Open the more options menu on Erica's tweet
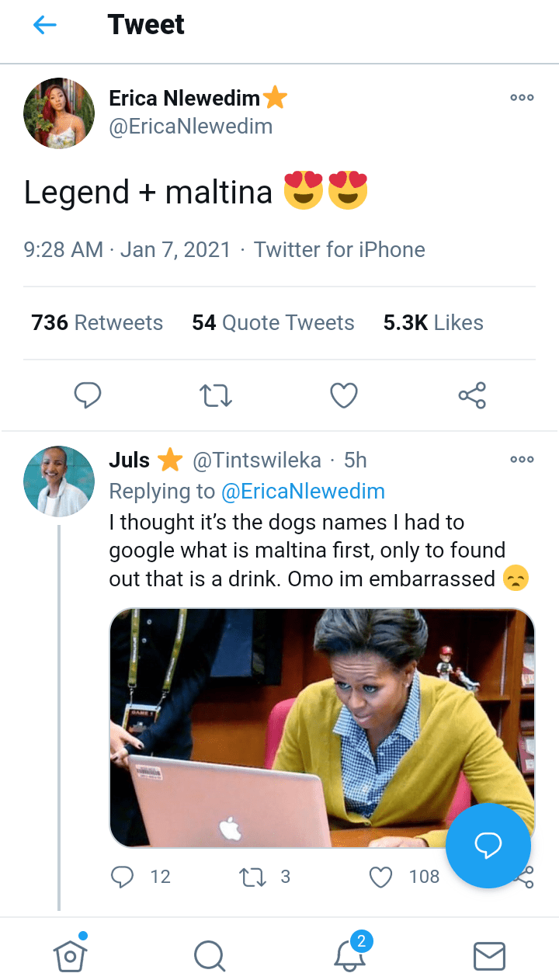The image size is (559, 980). click(x=521, y=97)
